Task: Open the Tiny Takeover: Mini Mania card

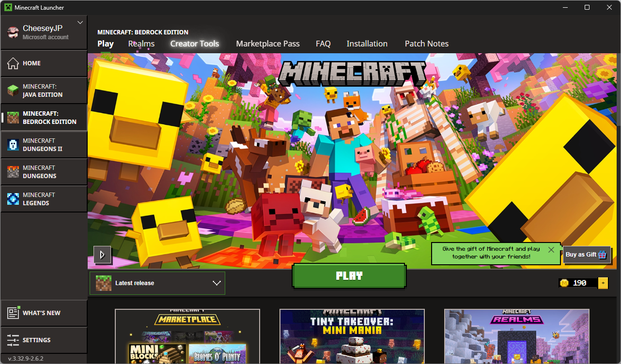Action: (352, 336)
